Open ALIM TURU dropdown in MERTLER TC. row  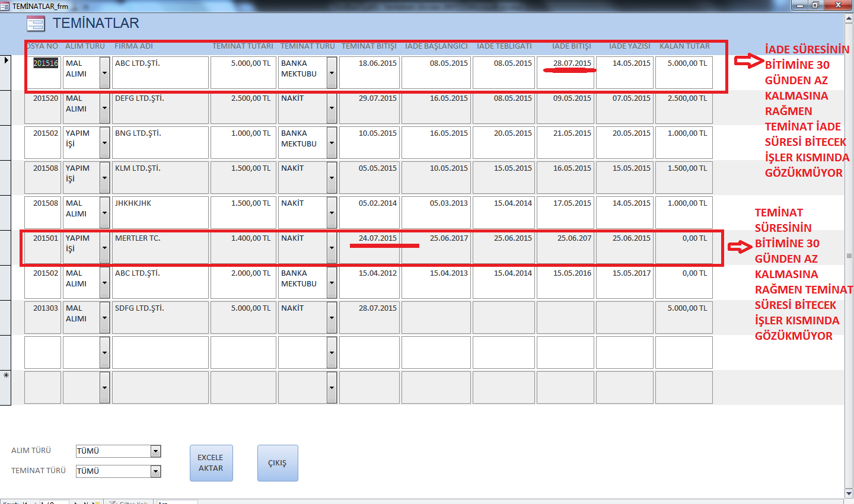point(104,248)
